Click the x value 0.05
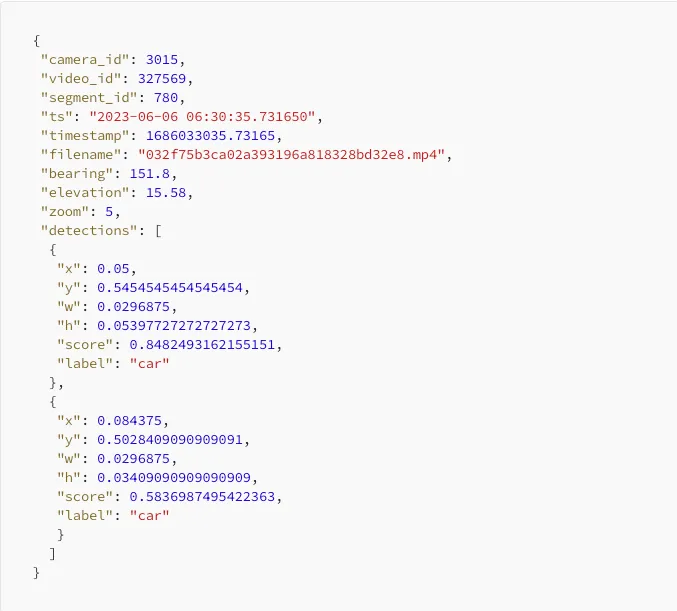The width and height of the screenshot is (677, 611). tap(113, 269)
